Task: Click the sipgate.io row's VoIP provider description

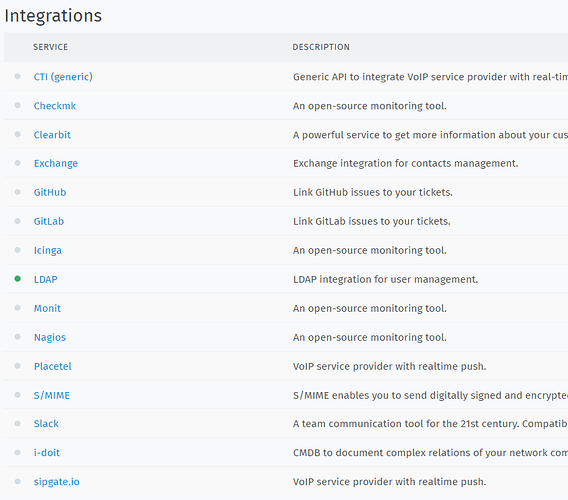Action: point(389,482)
